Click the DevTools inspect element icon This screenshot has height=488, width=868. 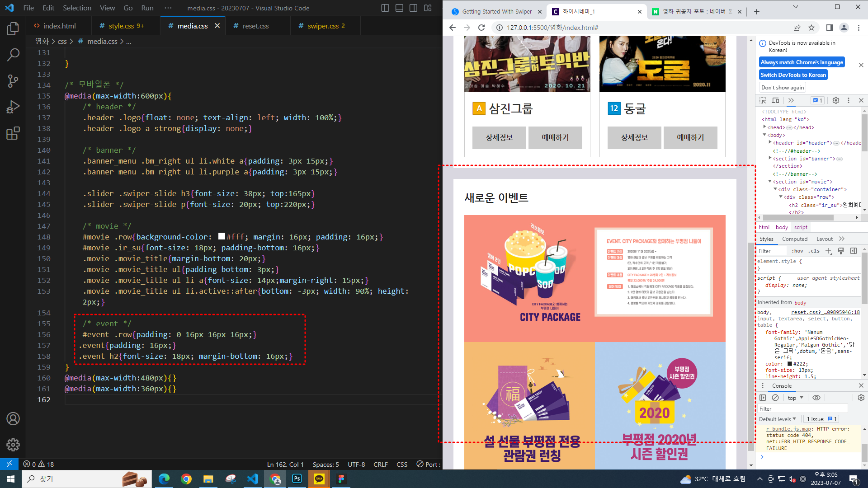click(x=763, y=100)
